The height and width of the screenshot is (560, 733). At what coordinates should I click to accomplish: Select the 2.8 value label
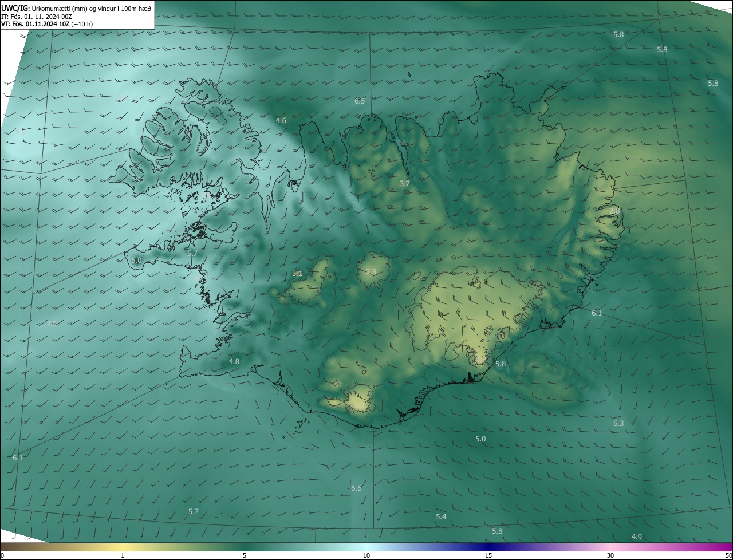coord(614,211)
